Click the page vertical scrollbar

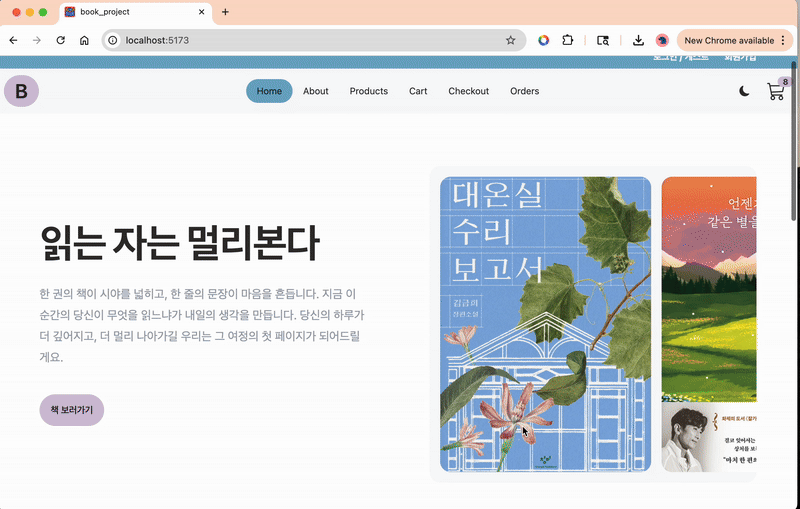(x=794, y=141)
